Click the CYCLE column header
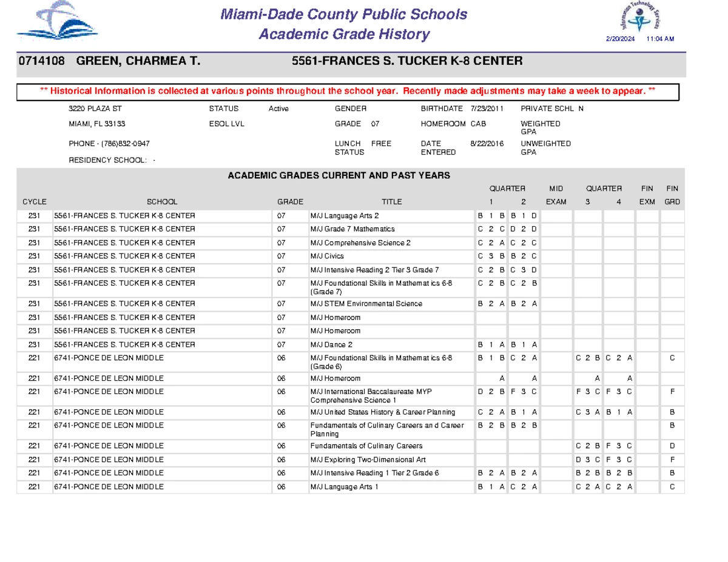Image resolution: width=728 pixels, height=562 pixels. 35,202
